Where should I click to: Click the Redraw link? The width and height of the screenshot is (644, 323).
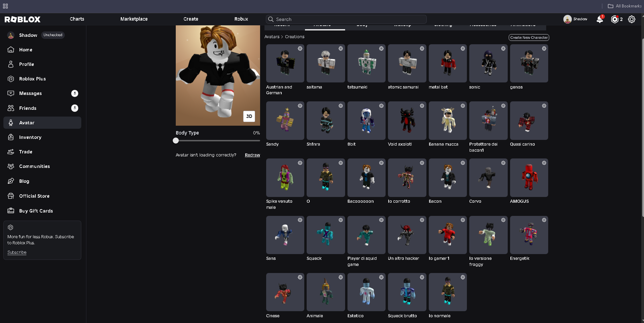pyautogui.click(x=252, y=155)
